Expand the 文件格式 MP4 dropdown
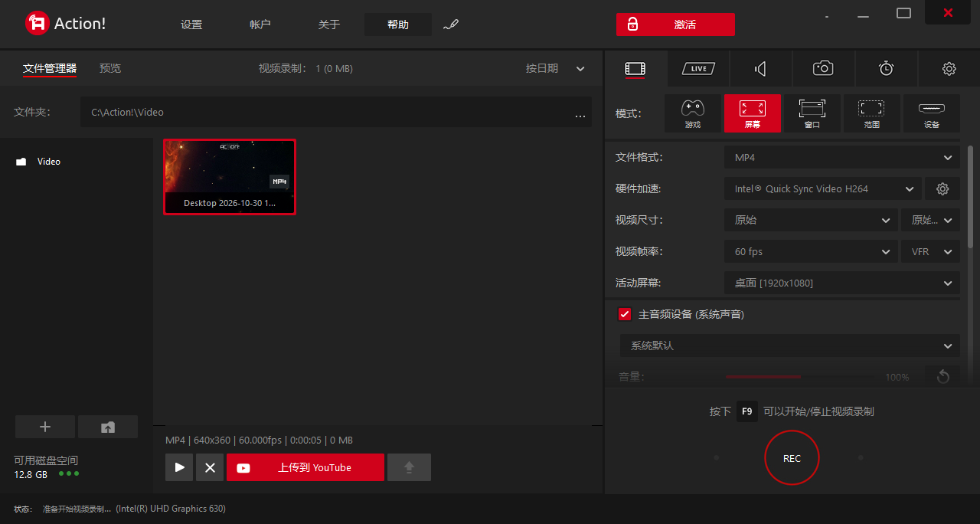Image resolution: width=980 pixels, height=524 pixels. click(x=842, y=157)
